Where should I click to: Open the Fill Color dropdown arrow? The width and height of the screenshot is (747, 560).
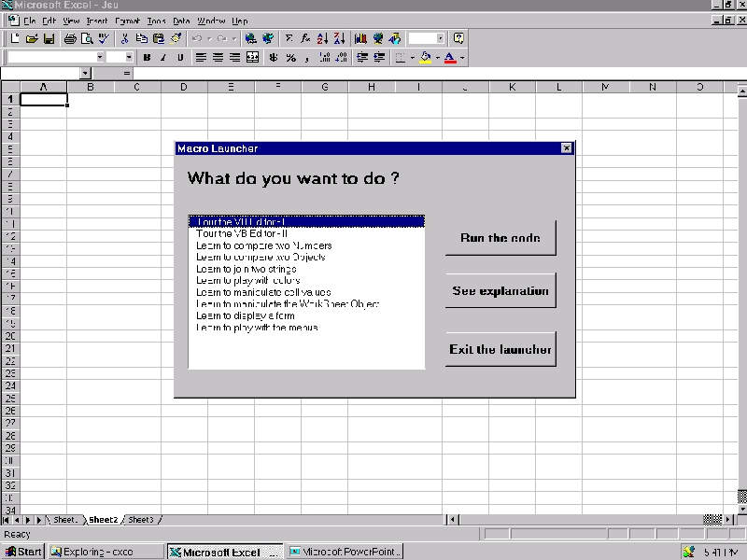[437, 58]
